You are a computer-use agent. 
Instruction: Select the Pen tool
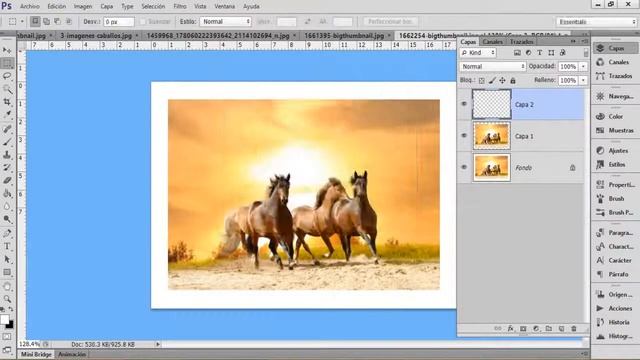tap(7, 233)
